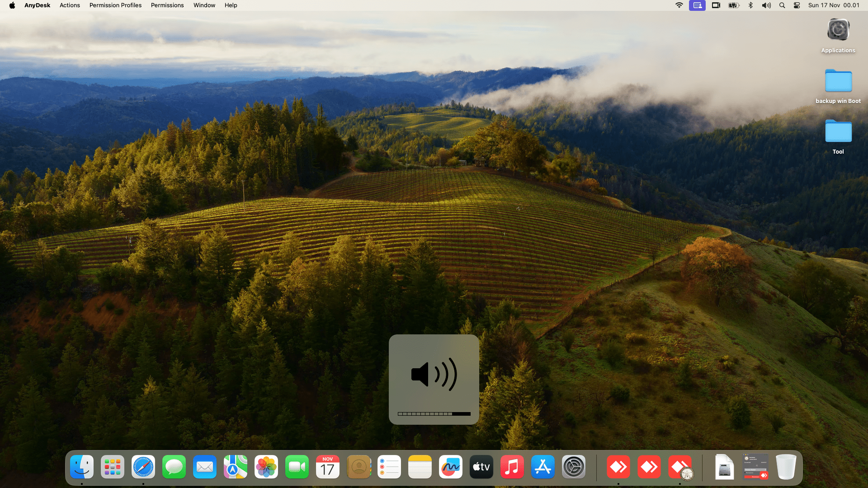Open the Help menu
This screenshot has width=868, height=488.
[x=231, y=5]
